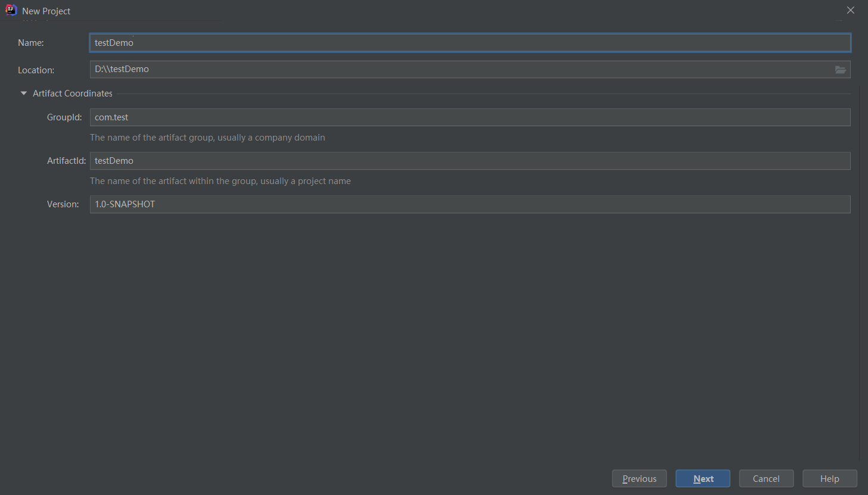The height and width of the screenshot is (495, 868).
Task: Click into the Location path field
Action: (461, 69)
